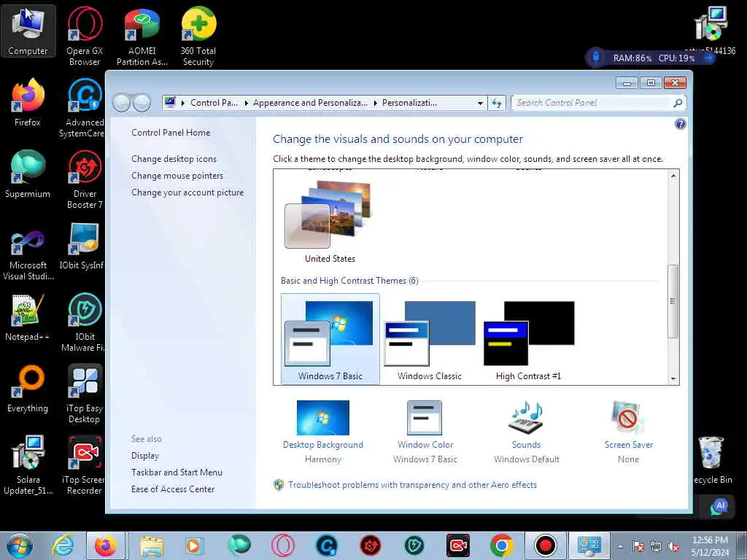Open Microsoft Visual Studio desktop shortcut
Screen dimensions: 747x560
[x=28, y=251]
